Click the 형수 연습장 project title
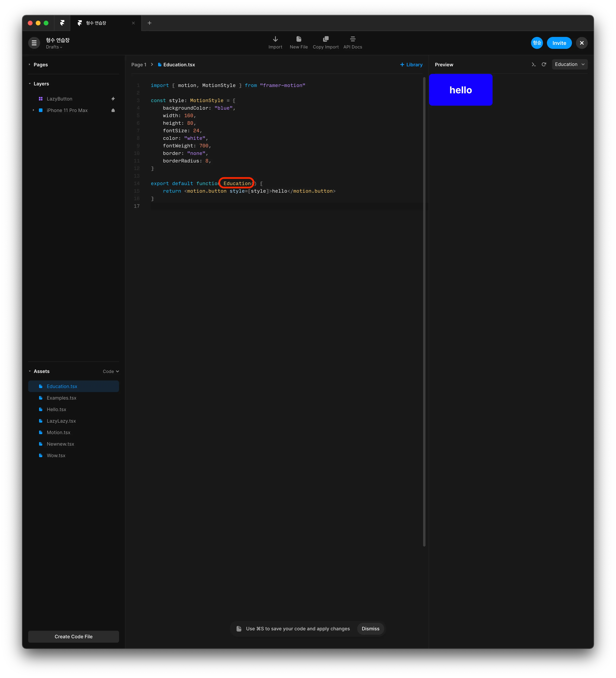The height and width of the screenshot is (678, 616). coord(58,40)
